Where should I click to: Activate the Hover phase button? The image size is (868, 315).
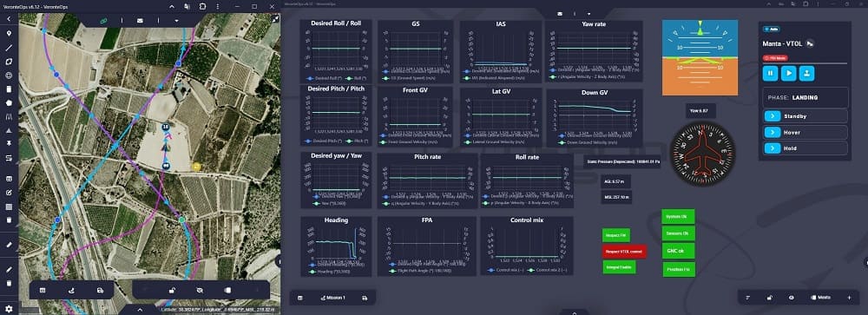pos(806,132)
